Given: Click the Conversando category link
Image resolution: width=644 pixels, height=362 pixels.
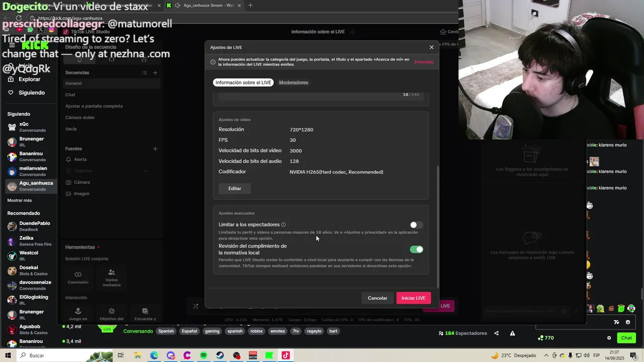Looking at the screenshot, I should point(138,331).
